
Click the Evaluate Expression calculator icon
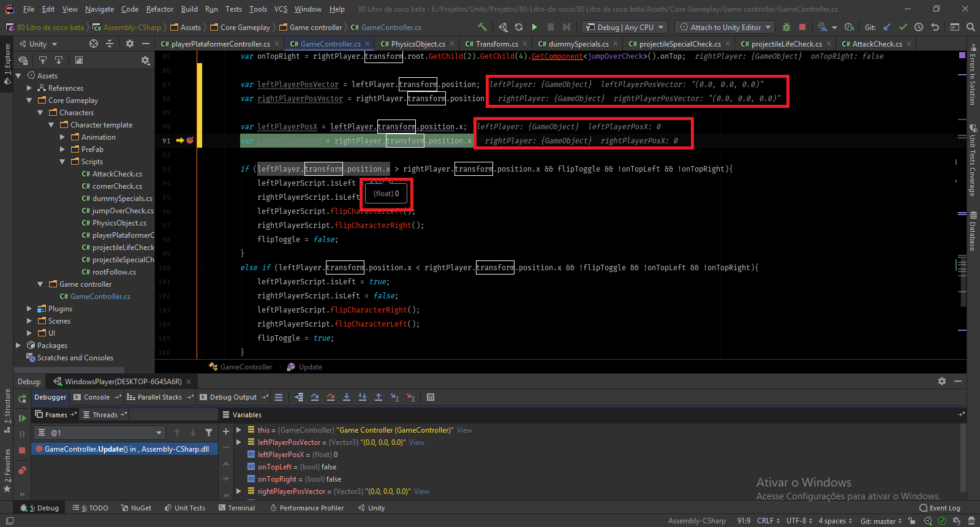[x=431, y=397]
